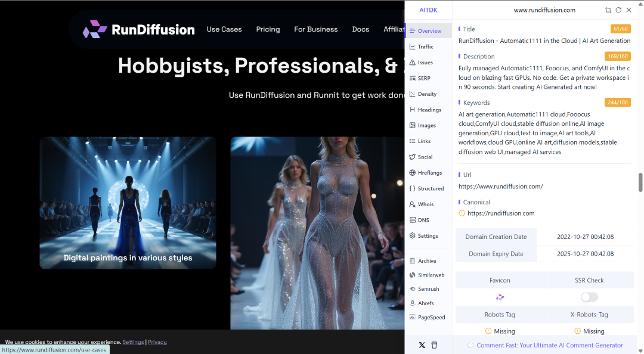Click the Description section heading

pos(478,57)
